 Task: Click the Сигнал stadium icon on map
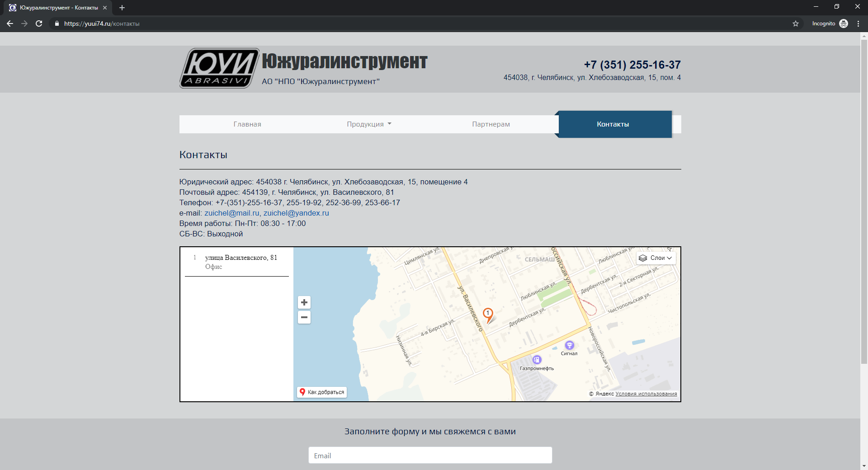tap(570, 345)
